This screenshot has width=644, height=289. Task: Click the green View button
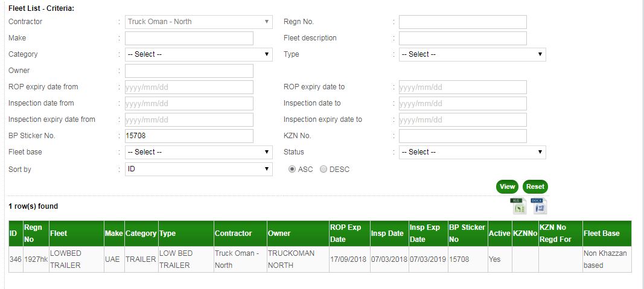click(x=507, y=187)
